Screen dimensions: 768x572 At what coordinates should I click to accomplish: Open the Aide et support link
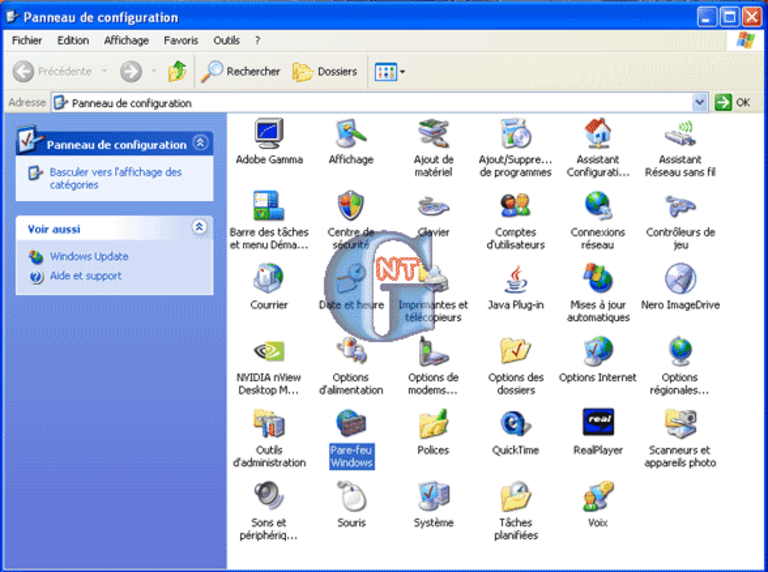[x=85, y=276]
